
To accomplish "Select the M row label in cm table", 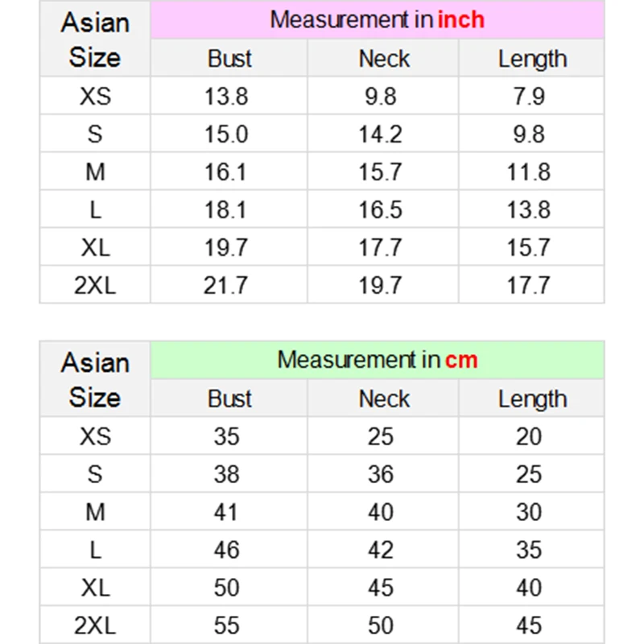I will 95,512.
